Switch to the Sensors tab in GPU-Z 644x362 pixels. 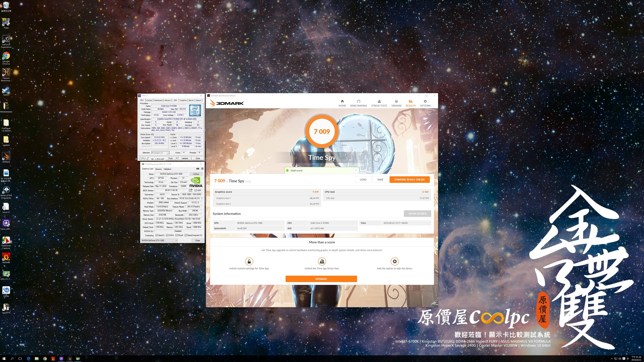pos(158,169)
